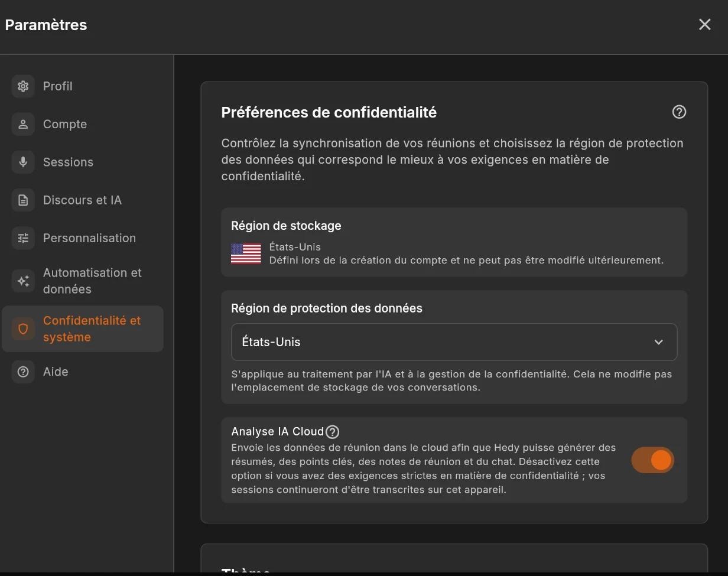Click the Sessions microphone icon
The height and width of the screenshot is (576, 728).
[23, 162]
